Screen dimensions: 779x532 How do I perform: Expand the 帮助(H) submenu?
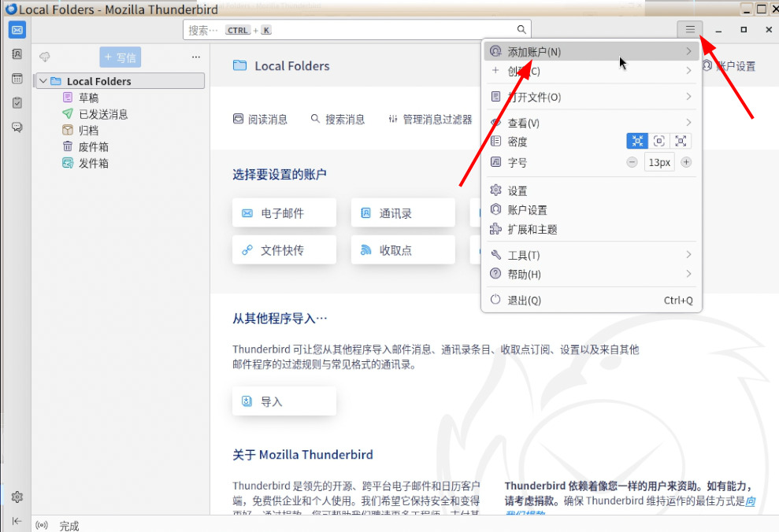point(592,274)
